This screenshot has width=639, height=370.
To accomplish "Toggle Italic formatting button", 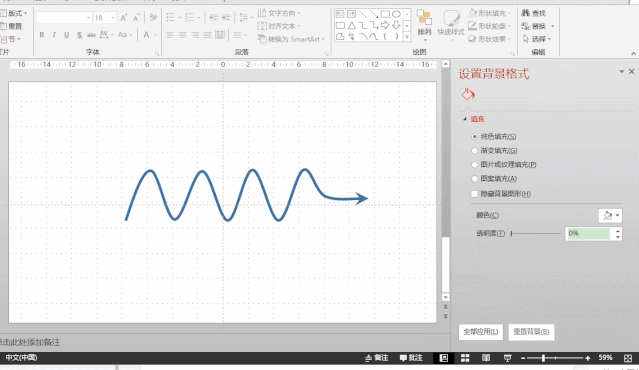I will click(54, 35).
